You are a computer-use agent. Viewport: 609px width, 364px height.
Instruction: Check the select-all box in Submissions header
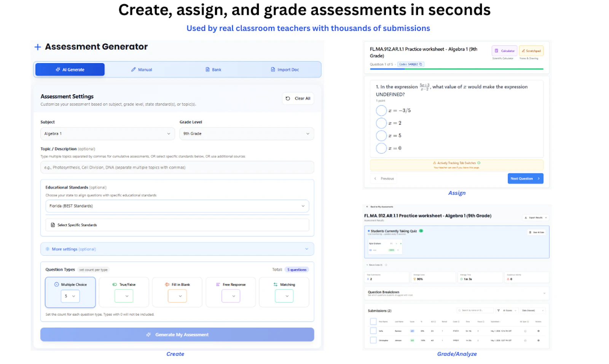pyautogui.click(x=373, y=321)
